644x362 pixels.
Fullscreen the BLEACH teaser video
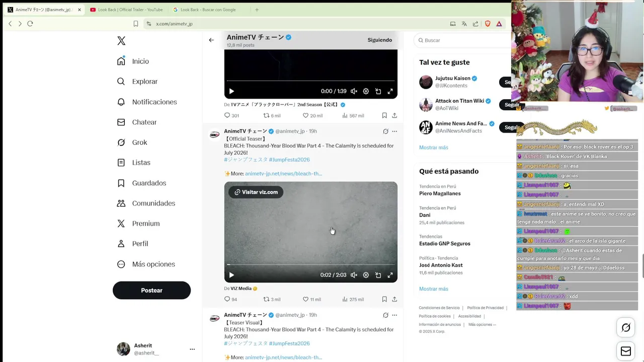click(x=390, y=275)
